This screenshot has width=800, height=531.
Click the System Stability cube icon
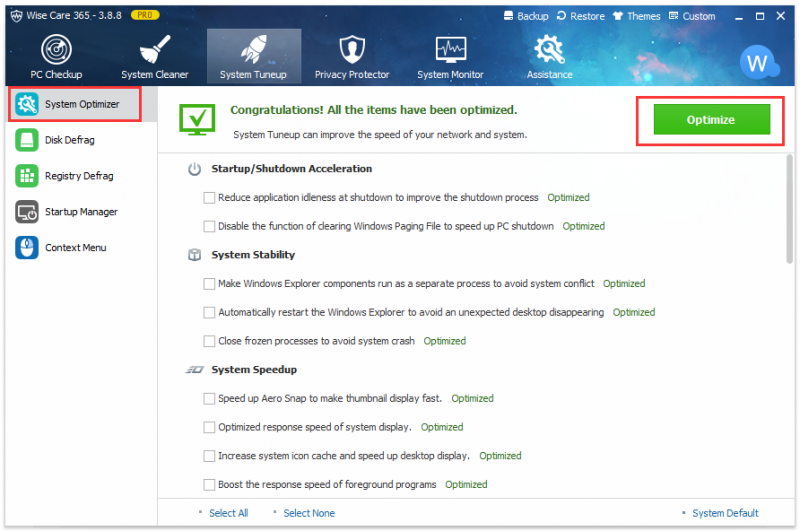pos(194,255)
